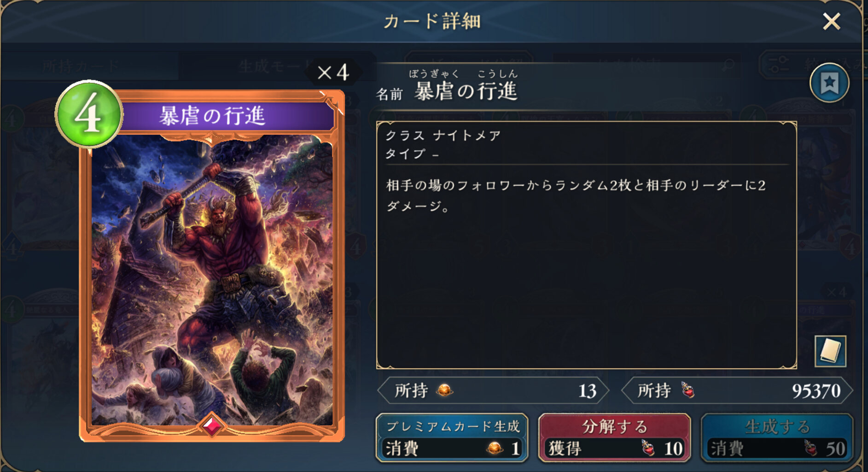The image size is (868, 472).
Task: Click the 所持カード tab behind dialog
Action: click(81, 66)
